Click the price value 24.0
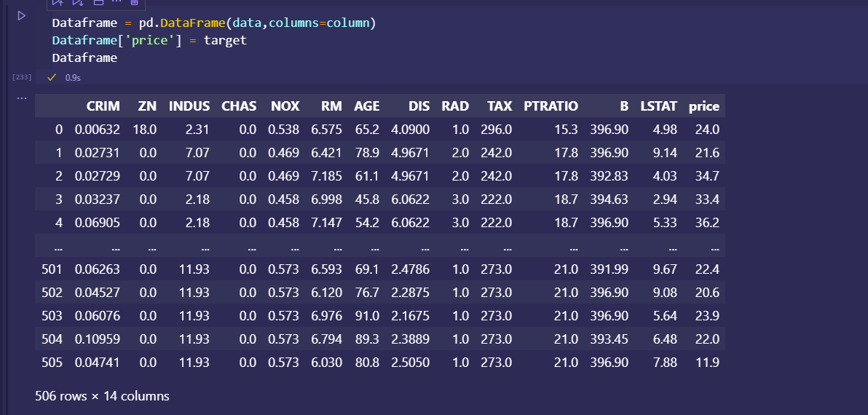This screenshot has width=868, height=415. 708,130
